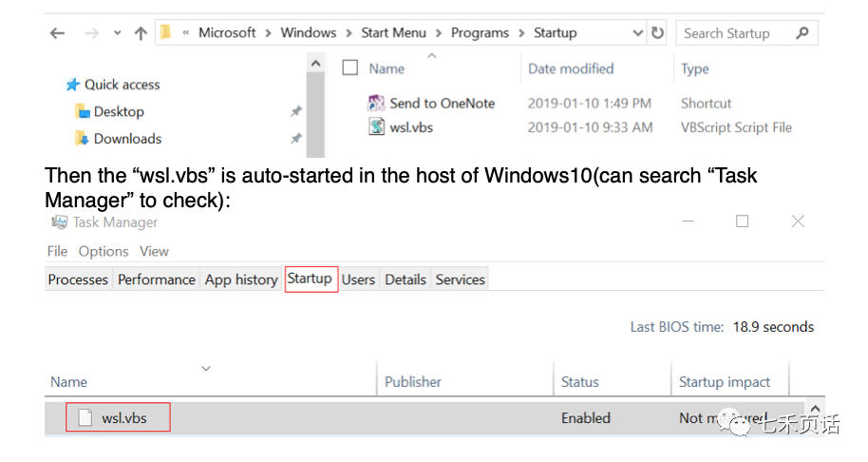Screen dimensions: 868x462
Task: Click the Task Manager title icon
Action: 59,222
